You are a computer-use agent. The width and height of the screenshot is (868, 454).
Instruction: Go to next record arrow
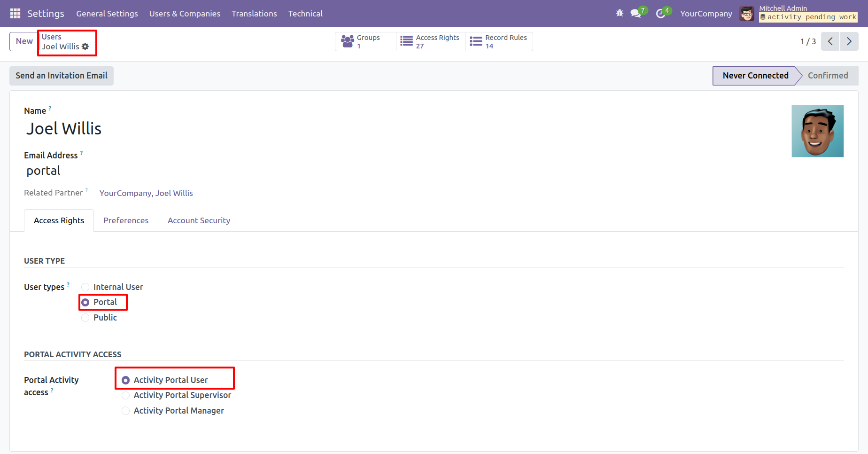(849, 41)
